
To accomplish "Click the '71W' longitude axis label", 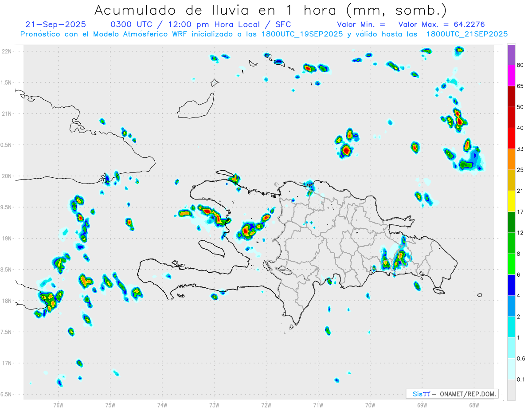I will coord(318,405).
